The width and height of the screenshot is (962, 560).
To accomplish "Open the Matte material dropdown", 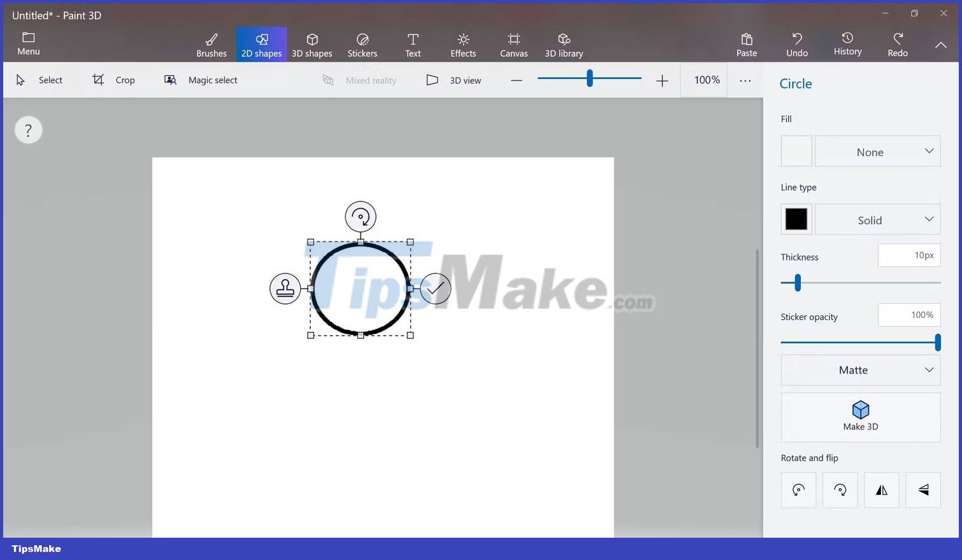I will [861, 370].
